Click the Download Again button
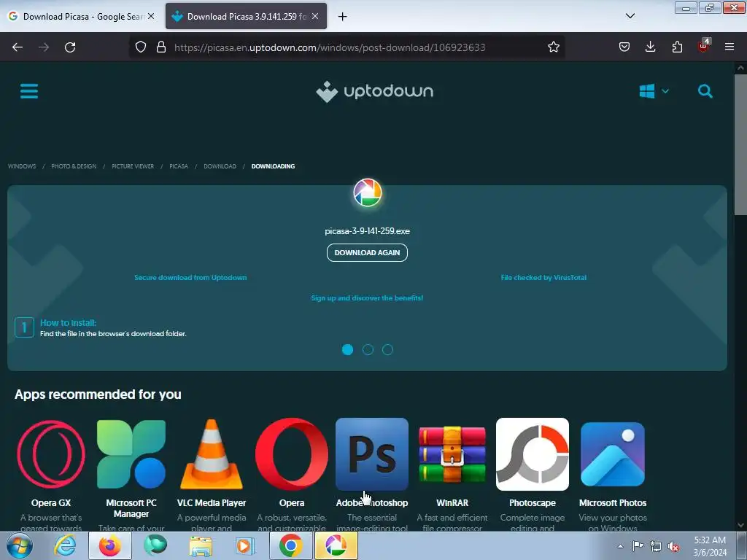Viewport: 747px width, 560px height. coord(368,252)
